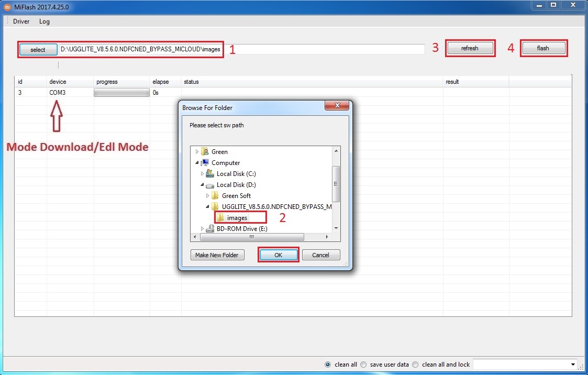Open the Log menu

click(45, 21)
